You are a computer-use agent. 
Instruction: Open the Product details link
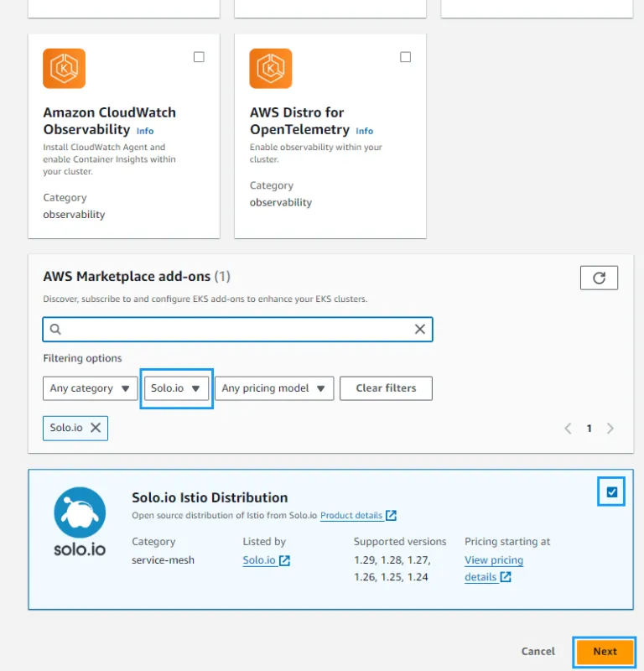(351, 515)
